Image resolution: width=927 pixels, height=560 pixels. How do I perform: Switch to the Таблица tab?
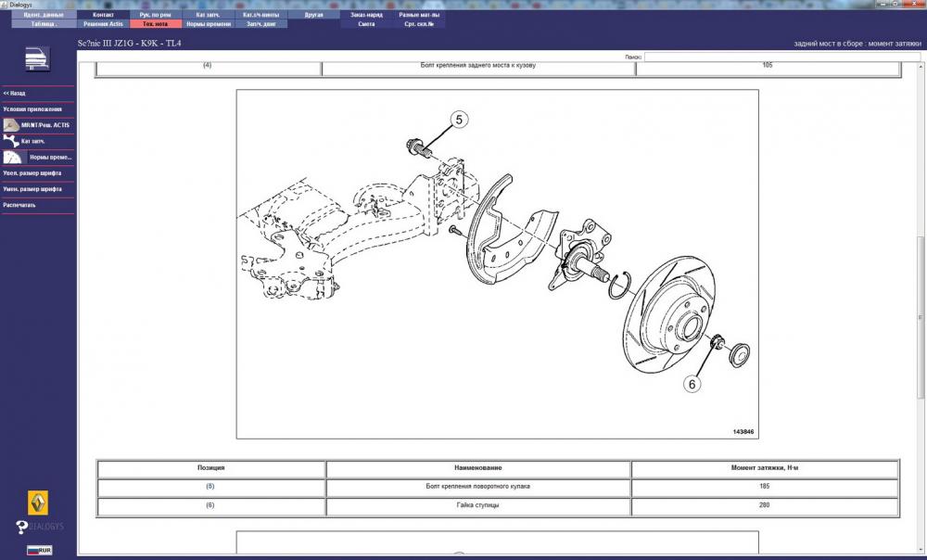(x=44, y=24)
